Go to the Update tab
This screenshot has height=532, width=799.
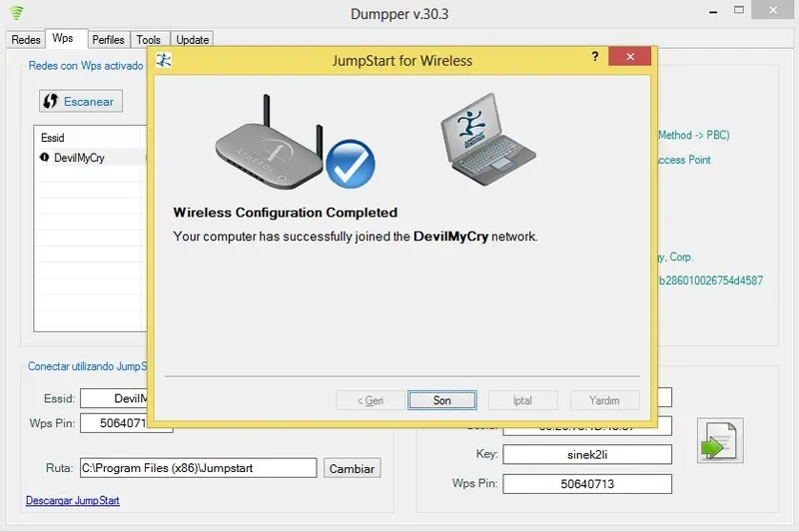point(192,40)
